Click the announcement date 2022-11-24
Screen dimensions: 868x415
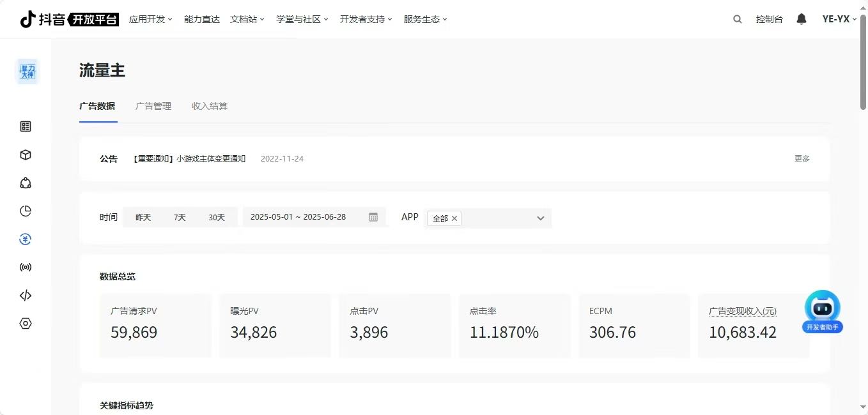(282, 159)
